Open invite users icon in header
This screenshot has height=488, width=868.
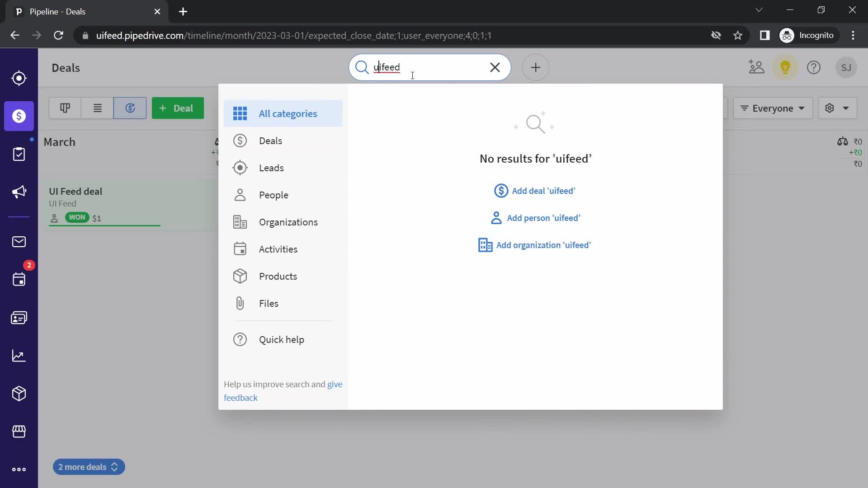[756, 67]
